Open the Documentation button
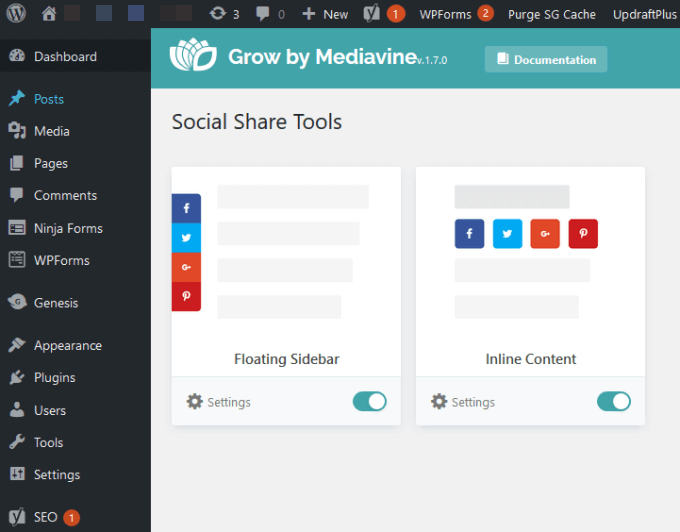The height and width of the screenshot is (532, 680). tap(546, 59)
